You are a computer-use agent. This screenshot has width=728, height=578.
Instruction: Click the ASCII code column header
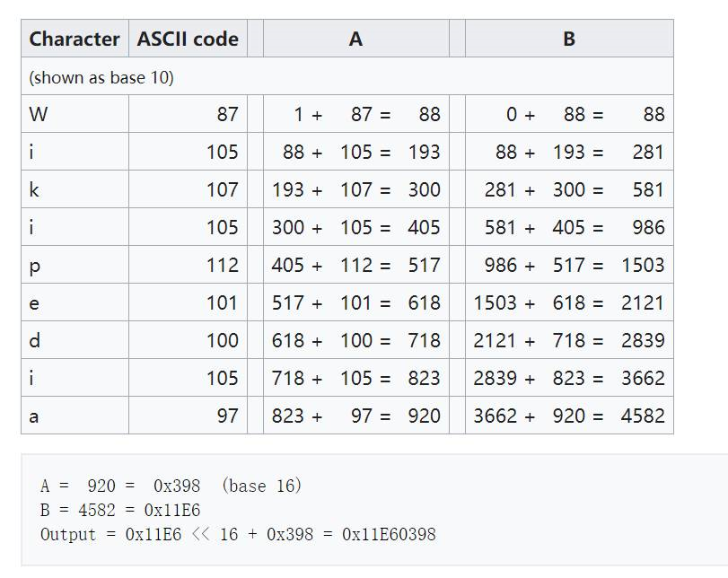[x=188, y=39]
